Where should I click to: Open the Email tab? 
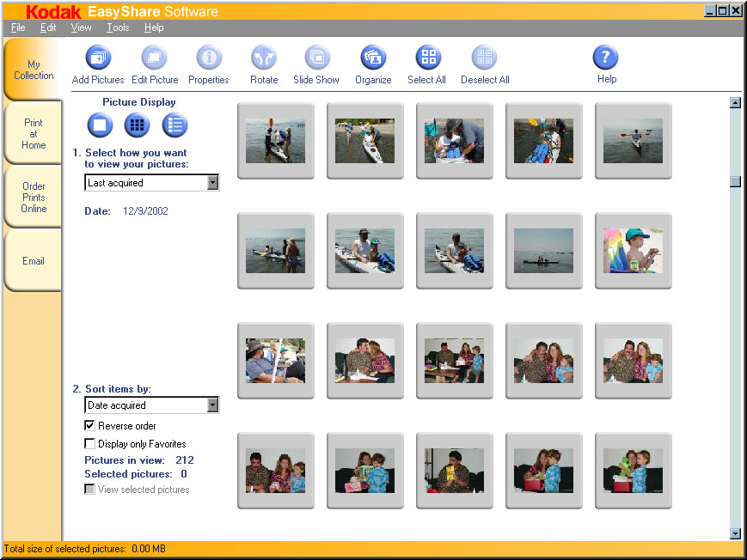point(34,261)
